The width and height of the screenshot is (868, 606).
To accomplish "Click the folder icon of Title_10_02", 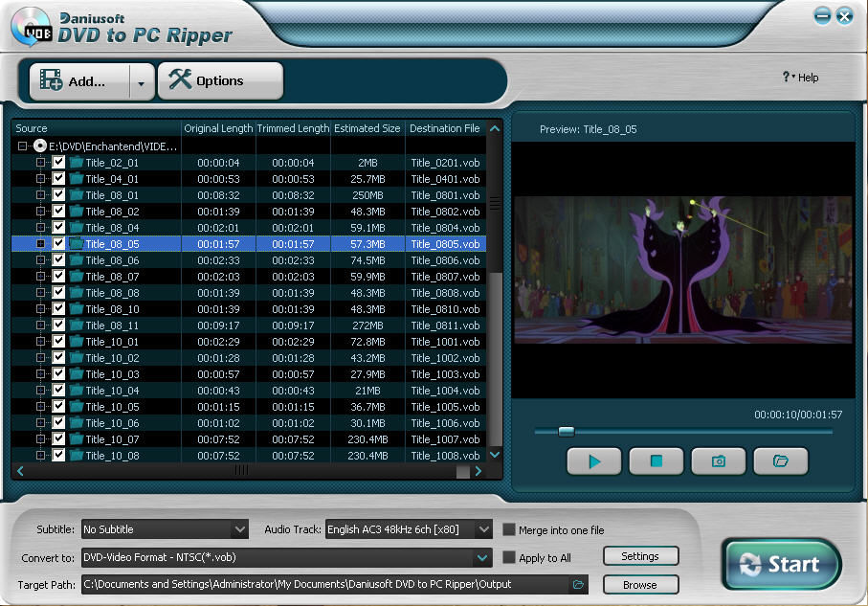I will (77, 357).
